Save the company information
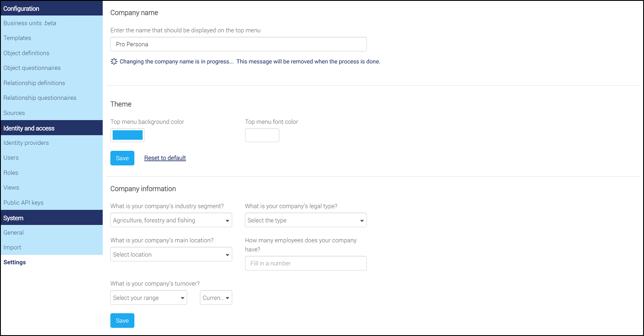644x336 pixels. [x=122, y=321]
